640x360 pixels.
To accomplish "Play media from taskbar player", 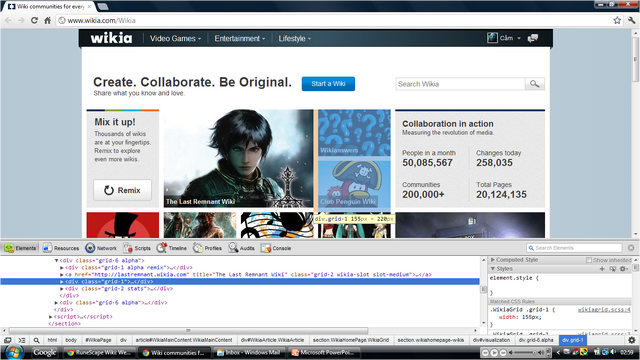I will 494,353.
